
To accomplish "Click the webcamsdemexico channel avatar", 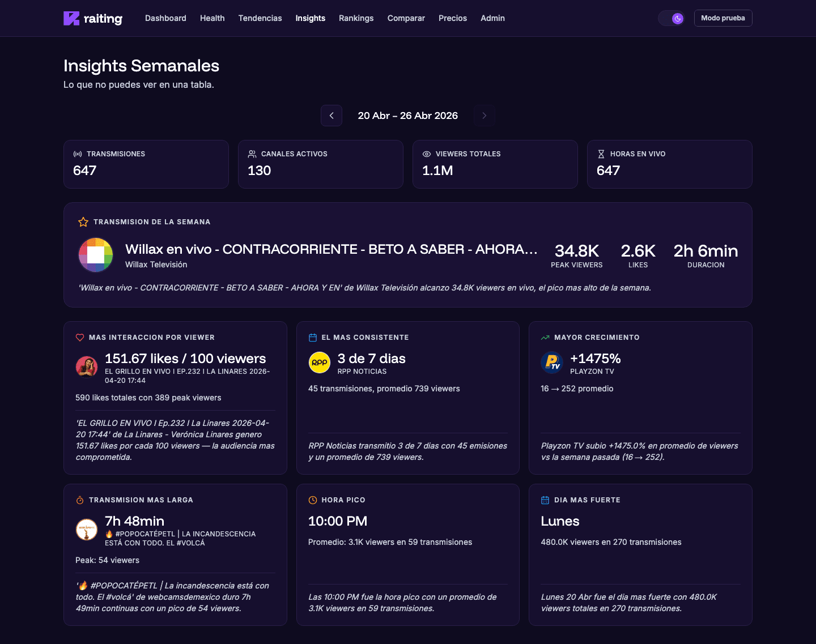I will coord(87,530).
